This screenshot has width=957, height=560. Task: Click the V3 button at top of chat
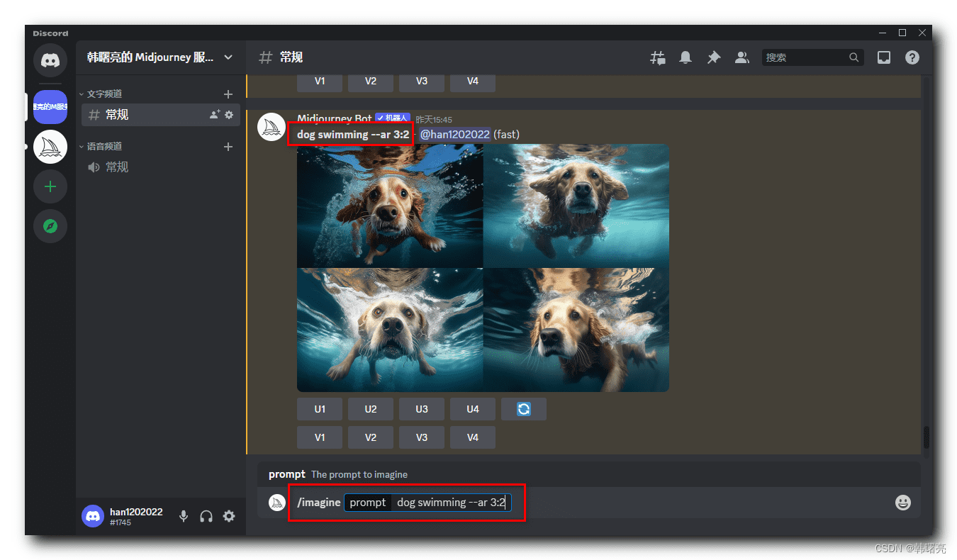422,82
